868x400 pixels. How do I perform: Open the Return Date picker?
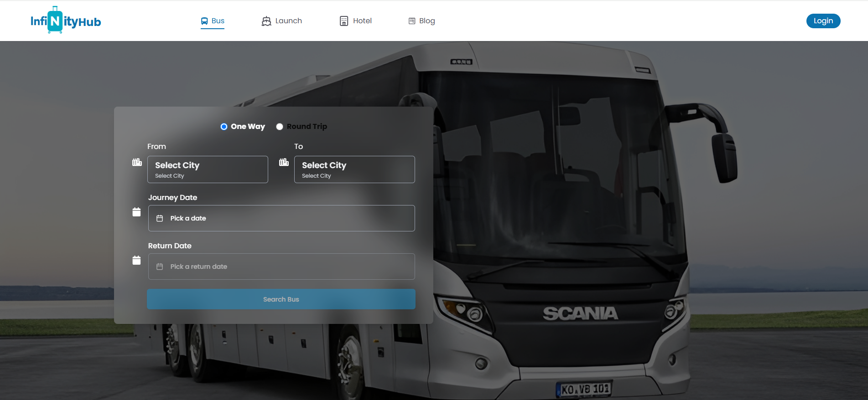[x=281, y=267]
